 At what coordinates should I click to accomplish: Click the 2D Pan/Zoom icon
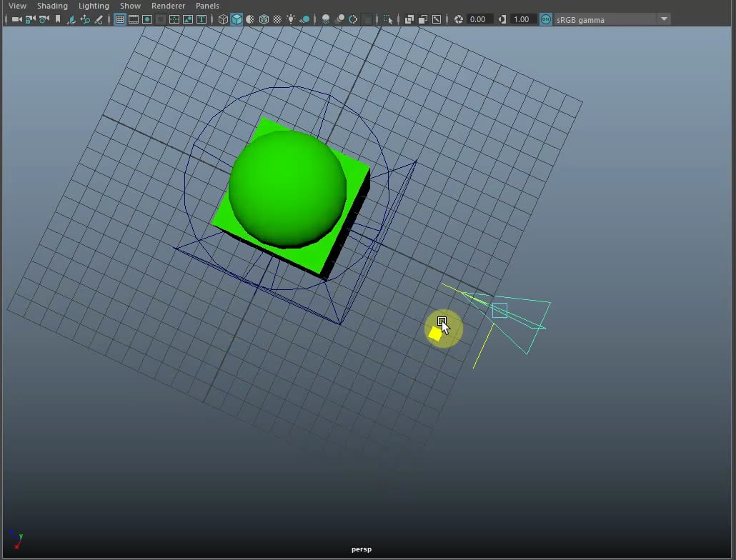(x=85, y=19)
